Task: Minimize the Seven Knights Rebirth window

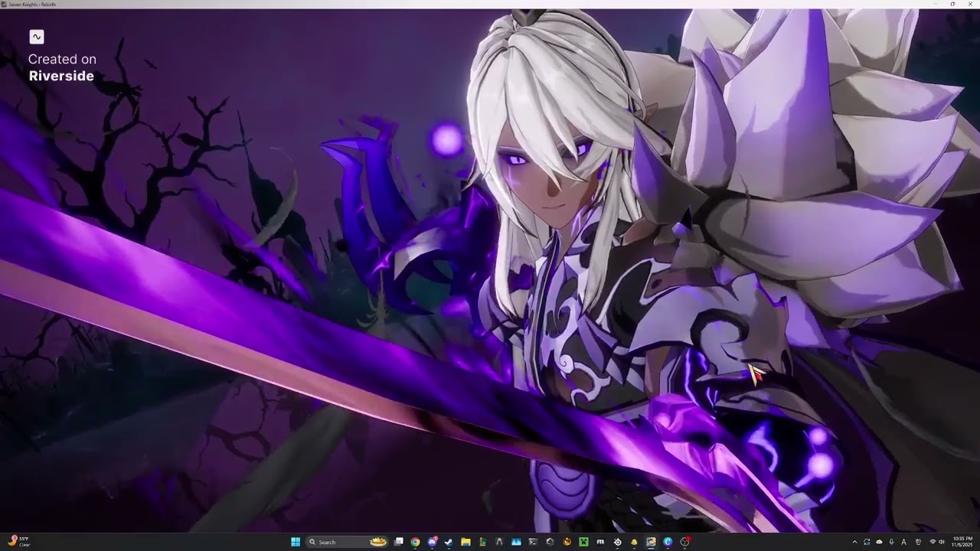Action: tap(936, 4)
